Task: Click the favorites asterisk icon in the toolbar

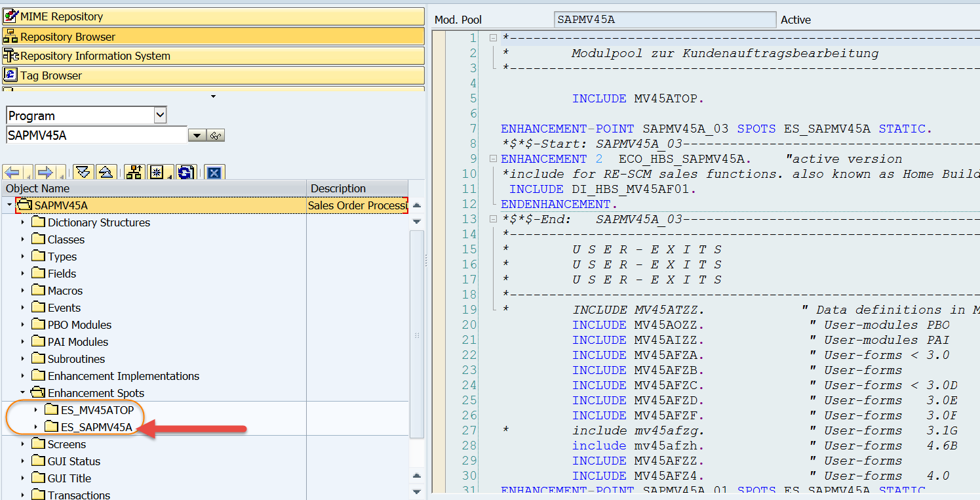Action: pyautogui.click(x=156, y=172)
